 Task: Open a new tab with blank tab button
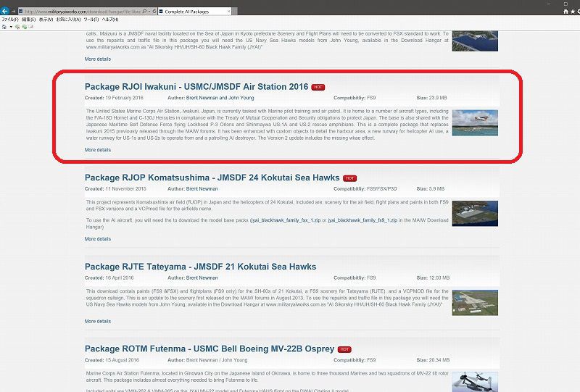pyautogui.click(x=235, y=12)
